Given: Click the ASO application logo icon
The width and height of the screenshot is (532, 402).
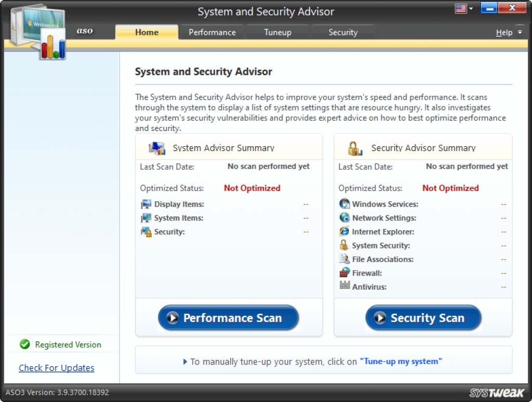Looking at the screenshot, I should pos(38,32).
